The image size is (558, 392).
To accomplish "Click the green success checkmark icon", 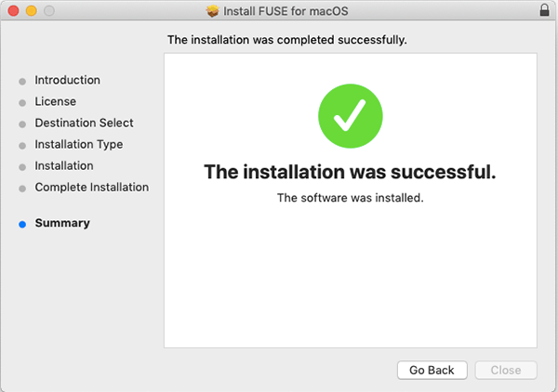I will [351, 117].
